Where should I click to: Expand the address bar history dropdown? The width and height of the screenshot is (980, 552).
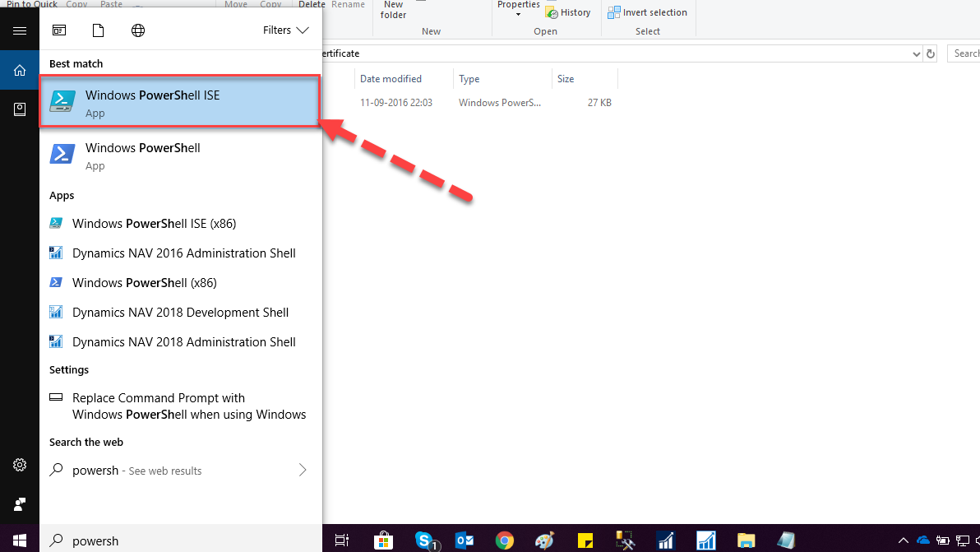coord(916,53)
